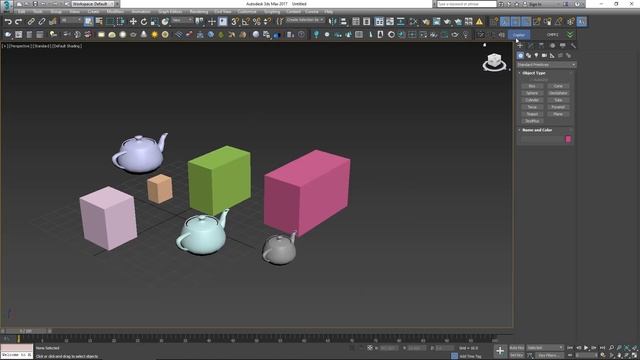Activate the Select and Rotate tool

pyautogui.click(x=144, y=22)
